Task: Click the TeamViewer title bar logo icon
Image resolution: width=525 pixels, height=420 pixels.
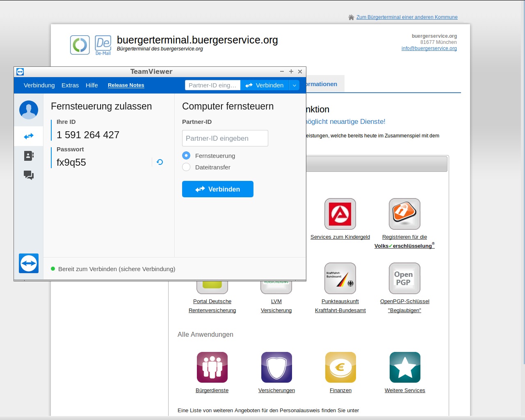Action: point(20,72)
